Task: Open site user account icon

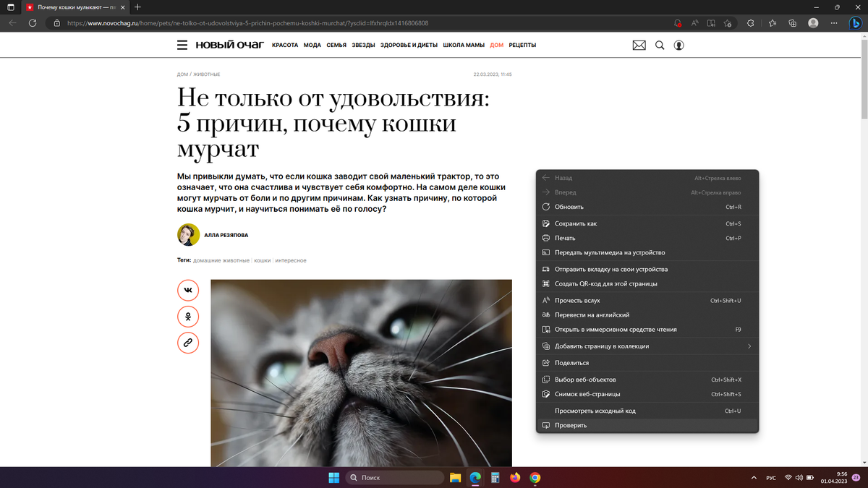Action: point(678,45)
